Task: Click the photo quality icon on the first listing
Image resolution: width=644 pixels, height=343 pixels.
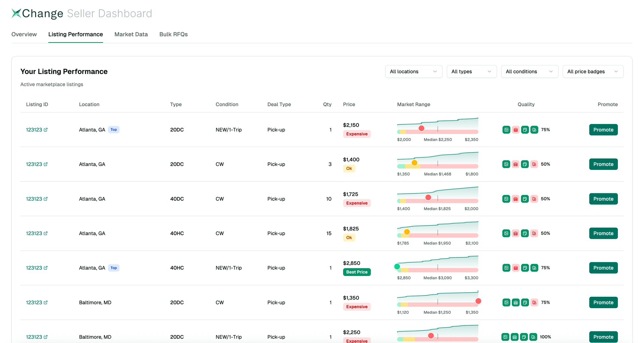Action: [x=506, y=130]
